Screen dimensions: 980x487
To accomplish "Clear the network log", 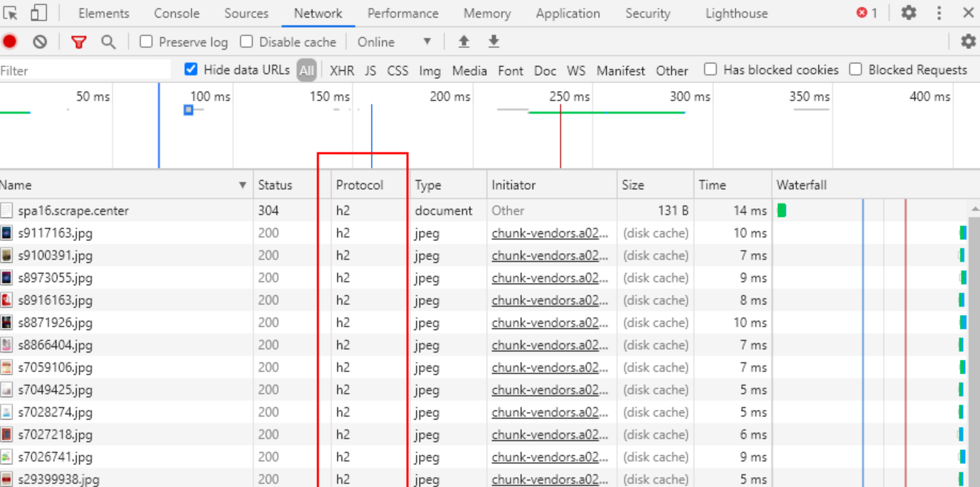I will pos(40,42).
